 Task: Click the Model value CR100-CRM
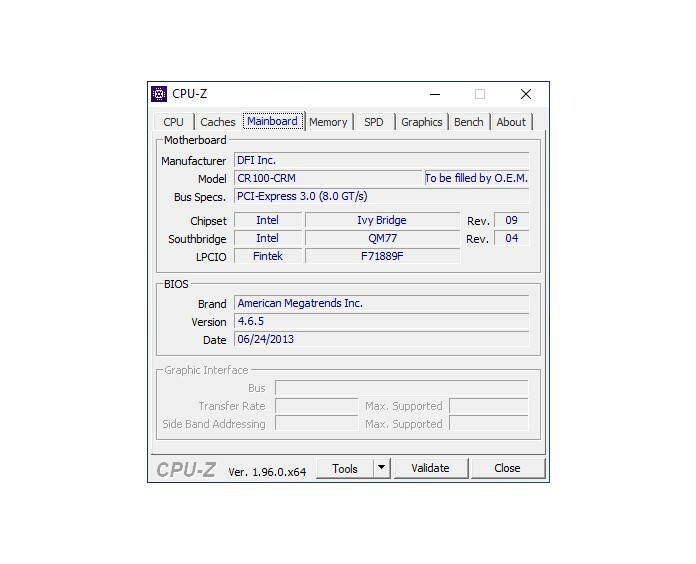coord(328,178)
